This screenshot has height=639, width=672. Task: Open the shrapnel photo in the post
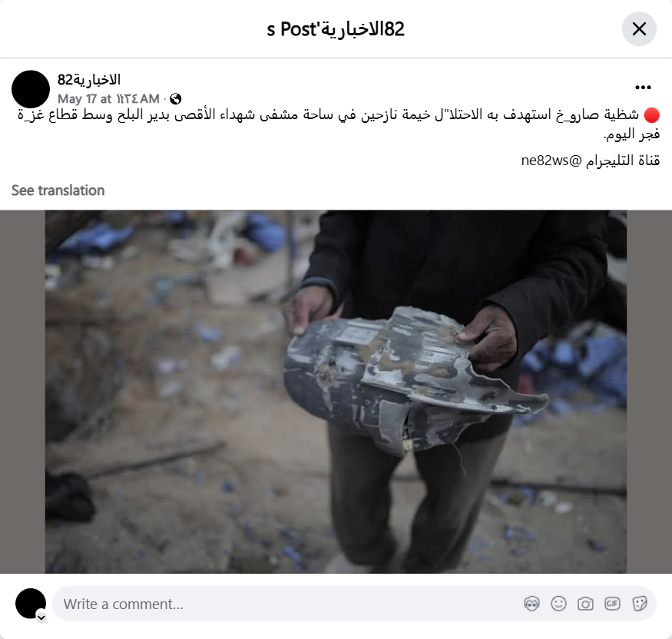(336, 391)
